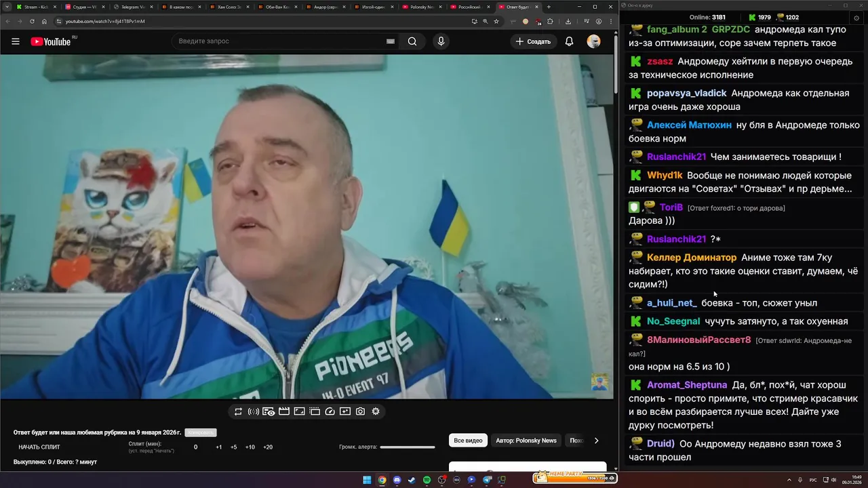Image resolution: width=868 pixels, height=488 pixels.
Task: Click username popavsya_vladick in chat
Action: point(686,93)
